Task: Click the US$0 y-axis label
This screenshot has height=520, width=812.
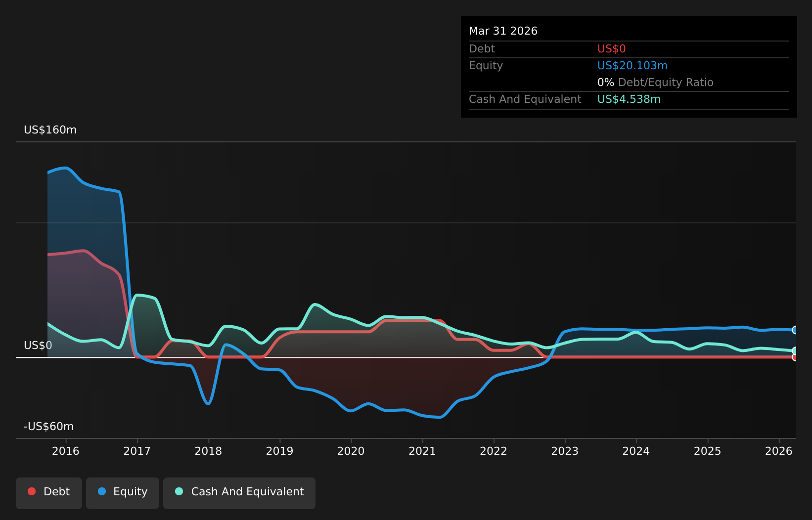Action: 38,346
